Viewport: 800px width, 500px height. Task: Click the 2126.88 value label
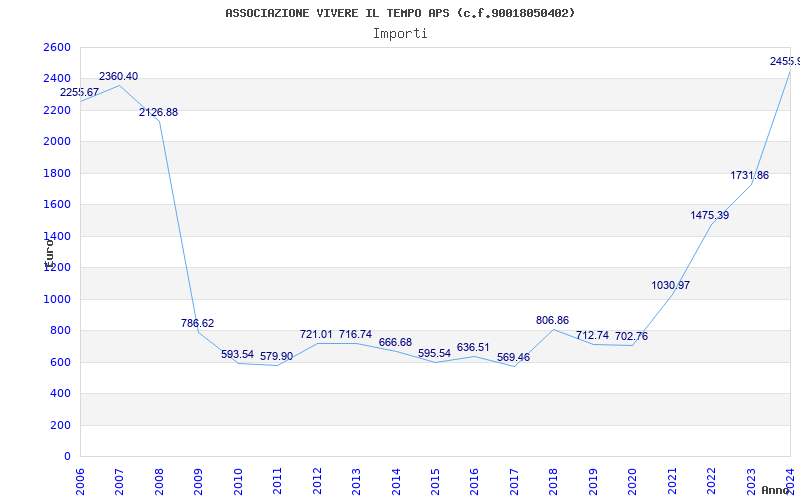click(159, 112)
